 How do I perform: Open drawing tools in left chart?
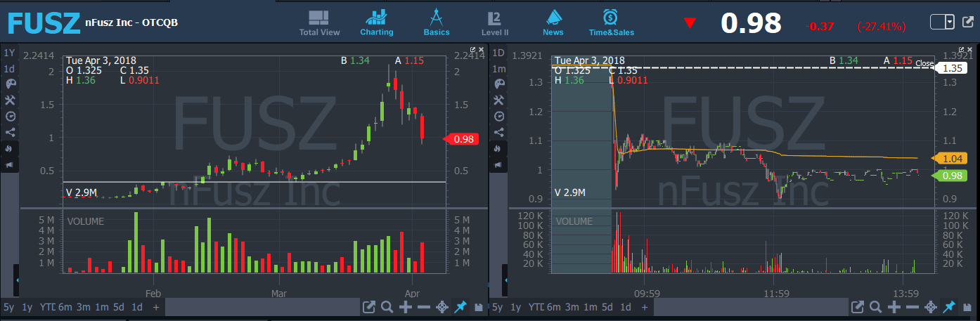pos(10,100)
